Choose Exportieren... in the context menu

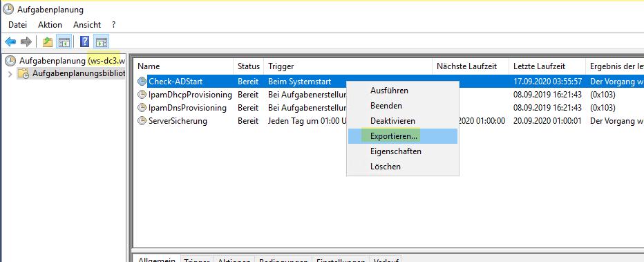pyautogui.click(x=402, y=136)
